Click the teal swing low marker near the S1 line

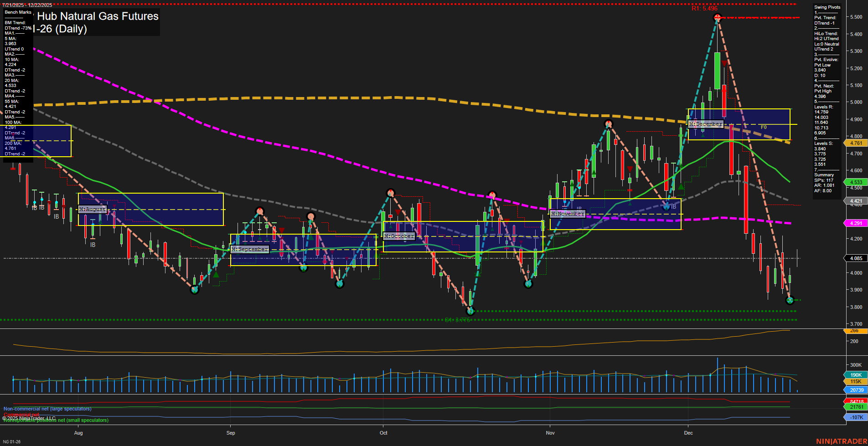tap(470, 312)
